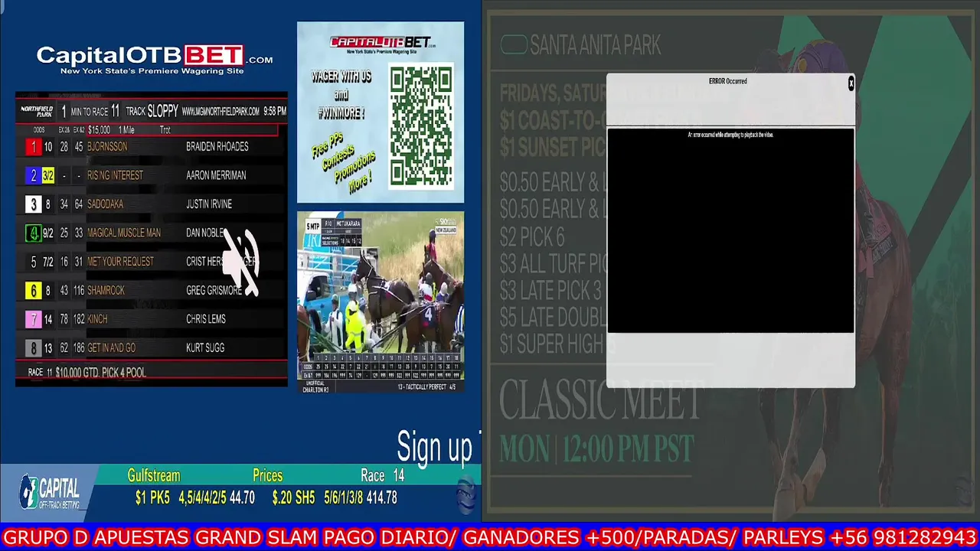Click white post number 3 square

[x=33, y=204]
